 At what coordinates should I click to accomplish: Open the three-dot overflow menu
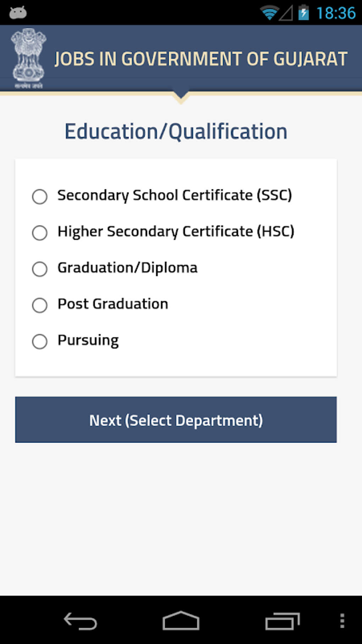click(x=342, y=621)
